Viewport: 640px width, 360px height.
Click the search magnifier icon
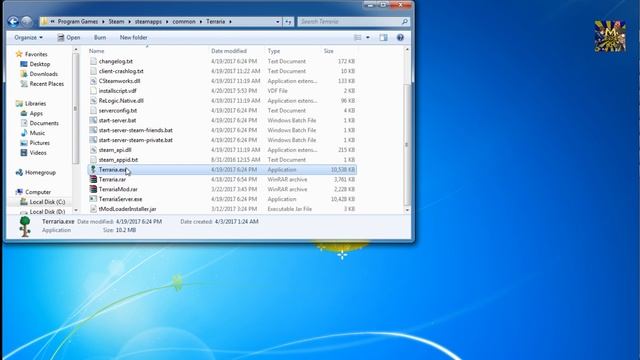point(404,22)
